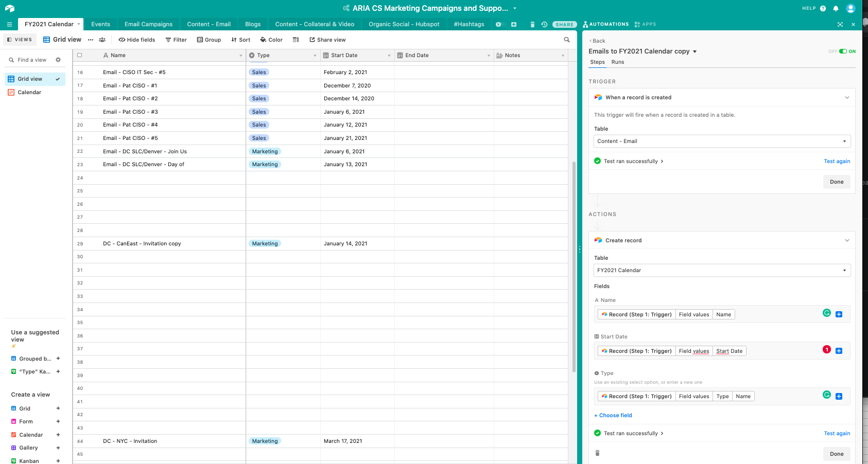
Task: Open the Airtable home logo
Action: pos(10,8)
